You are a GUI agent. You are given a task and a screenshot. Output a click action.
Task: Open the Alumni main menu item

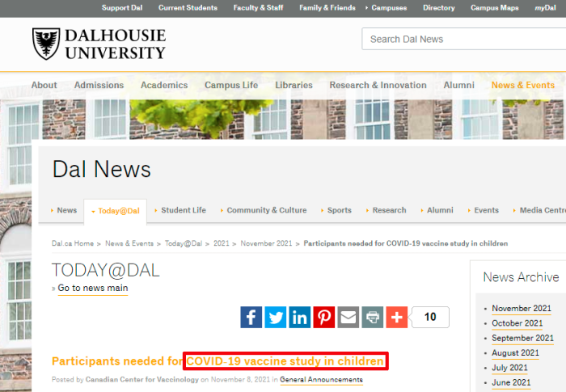[458, 85]
